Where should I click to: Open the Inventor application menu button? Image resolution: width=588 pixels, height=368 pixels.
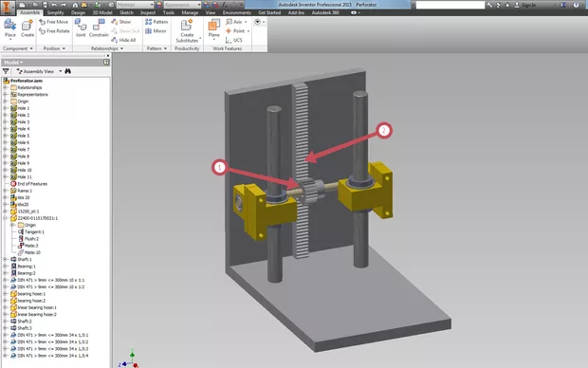click(x=8, y=8)
